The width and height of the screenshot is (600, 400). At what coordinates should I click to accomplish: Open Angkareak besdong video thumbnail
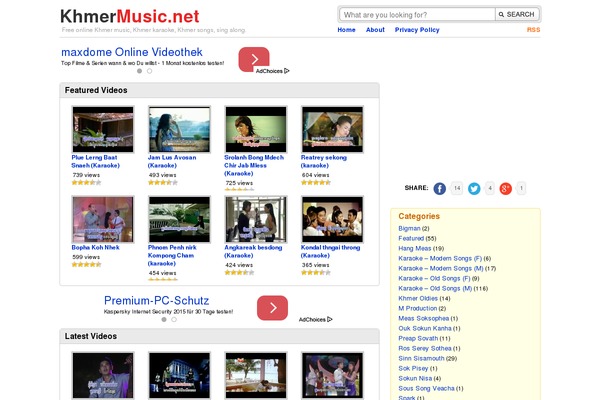(256, 219)
